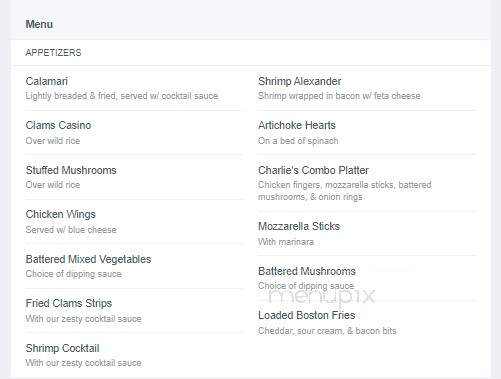Click the Combo Platter ingredients description
501x379 pixels.
(345, 191)
